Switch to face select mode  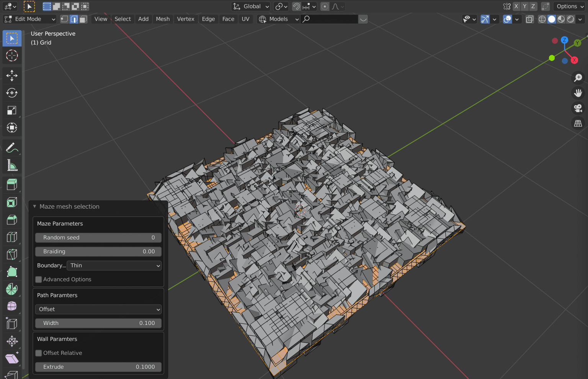click(83, 19)
